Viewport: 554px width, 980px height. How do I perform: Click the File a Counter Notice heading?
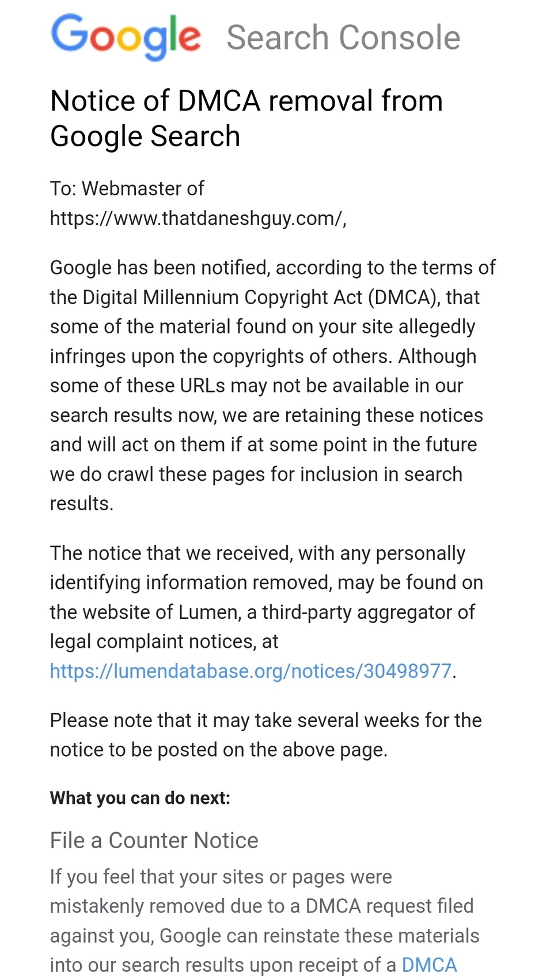pos(154,840)
